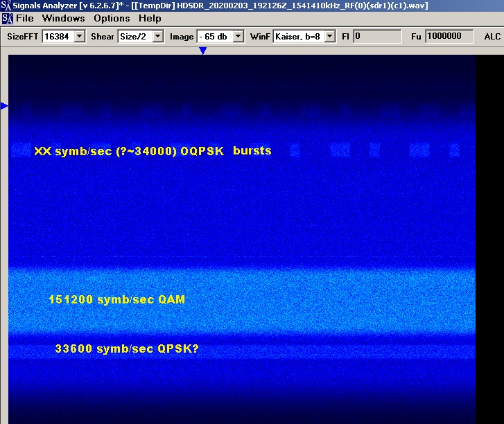The image size is (504, 424).
Task: Click the Image label
Action: click(182, 37)
